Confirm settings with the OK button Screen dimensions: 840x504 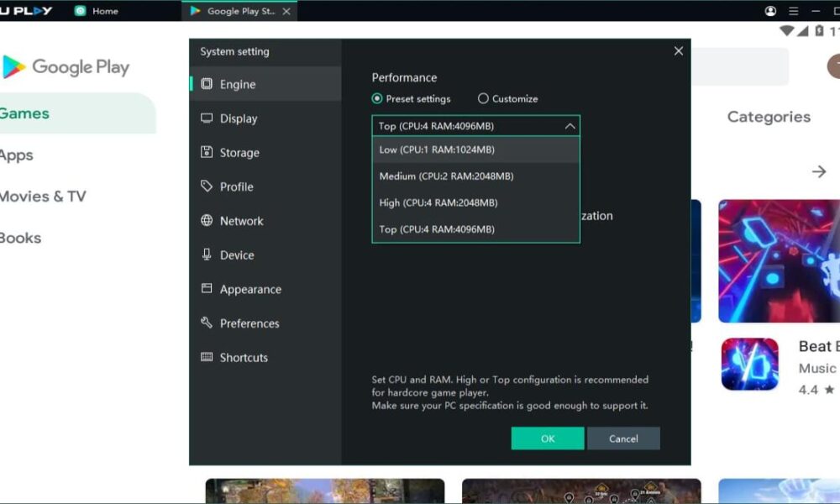547,438
